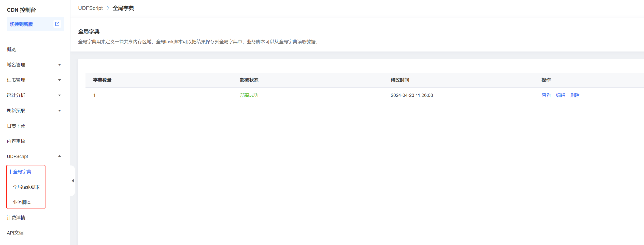This screenshot has width=644, height=245.
Task: Select 全局task脚本 submenu item
Action: click(26, 187)
